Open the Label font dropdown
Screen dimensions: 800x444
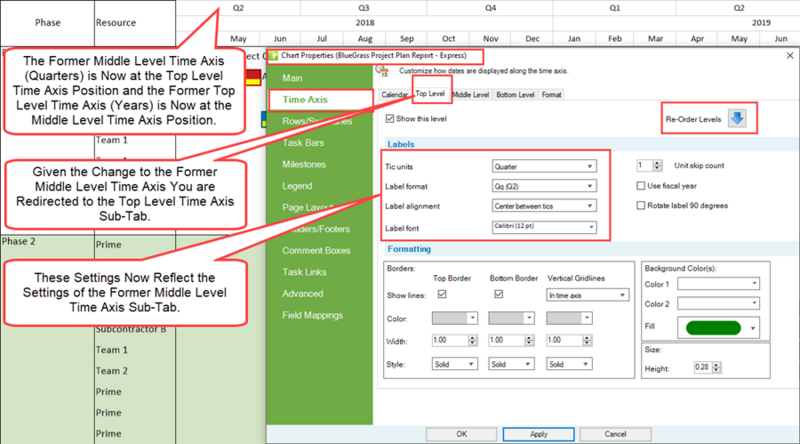[544, 227]
